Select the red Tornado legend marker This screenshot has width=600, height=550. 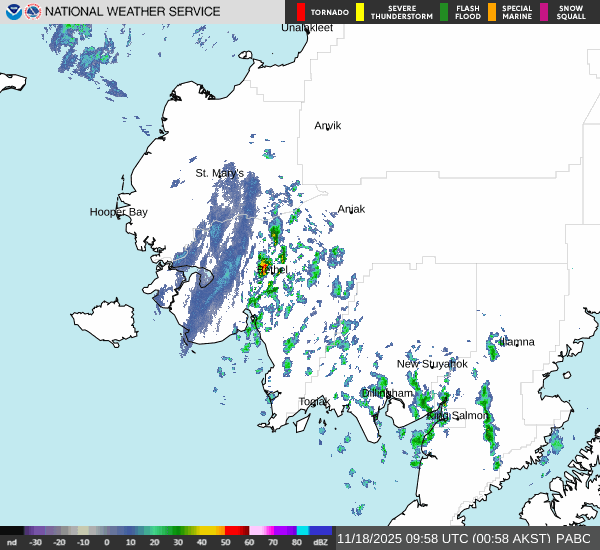(301, 12)
